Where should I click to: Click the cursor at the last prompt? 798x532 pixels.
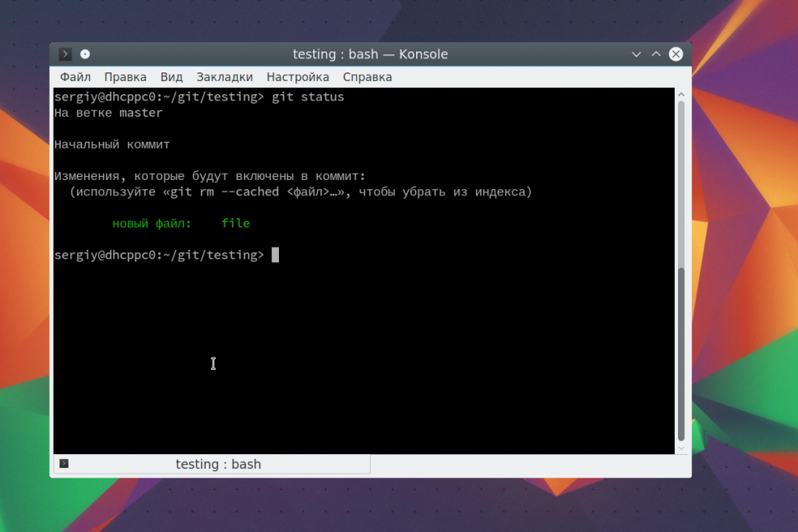pos(275,255)
